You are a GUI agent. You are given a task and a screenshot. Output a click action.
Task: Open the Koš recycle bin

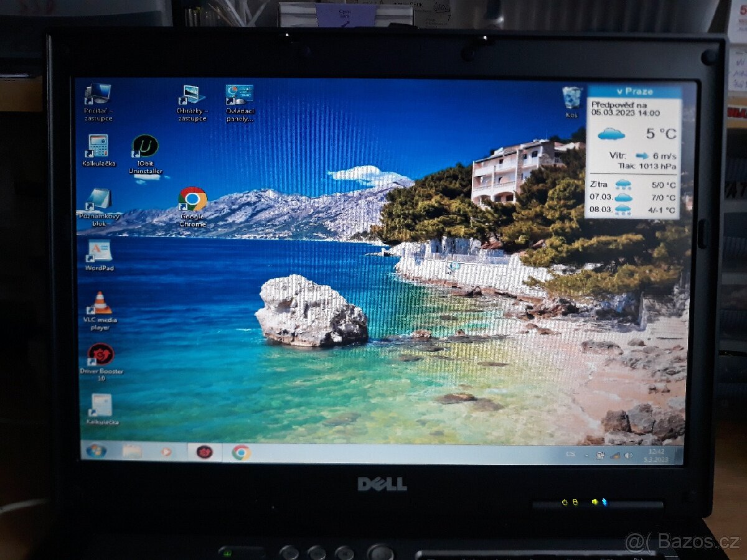pyautogui.click(x=573, y=96)
